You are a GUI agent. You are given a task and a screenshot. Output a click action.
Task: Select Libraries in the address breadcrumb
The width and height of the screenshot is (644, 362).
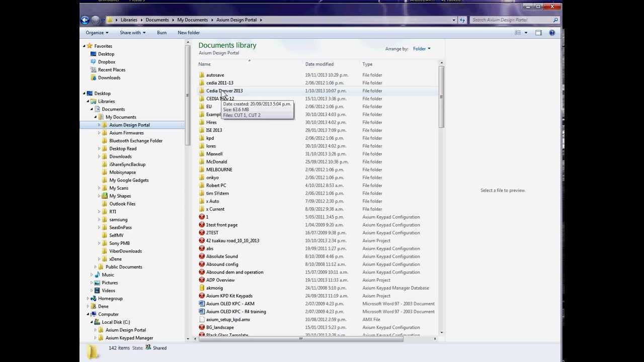(x=129, y=20)
